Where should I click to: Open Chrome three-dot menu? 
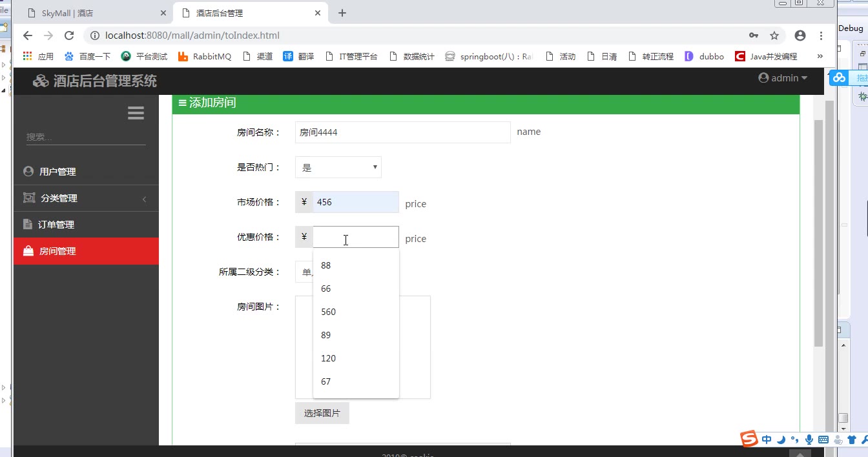pyautogui.click(x=821, y=36)
